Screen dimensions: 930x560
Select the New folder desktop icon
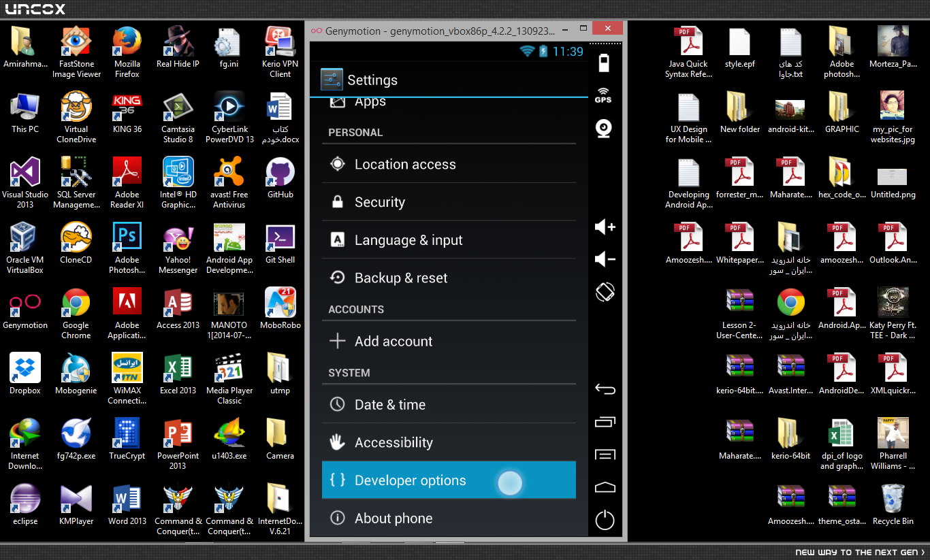[x=740, y=113]
